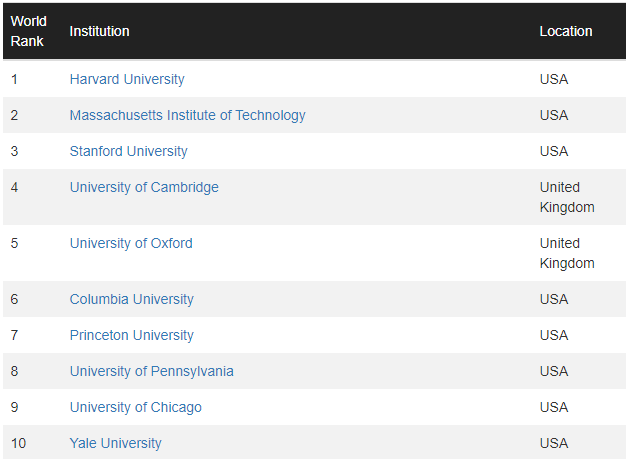Viewport: 626px width, 459px height.
Task: Click USA location in Harvard row
Action: point(554,79)
